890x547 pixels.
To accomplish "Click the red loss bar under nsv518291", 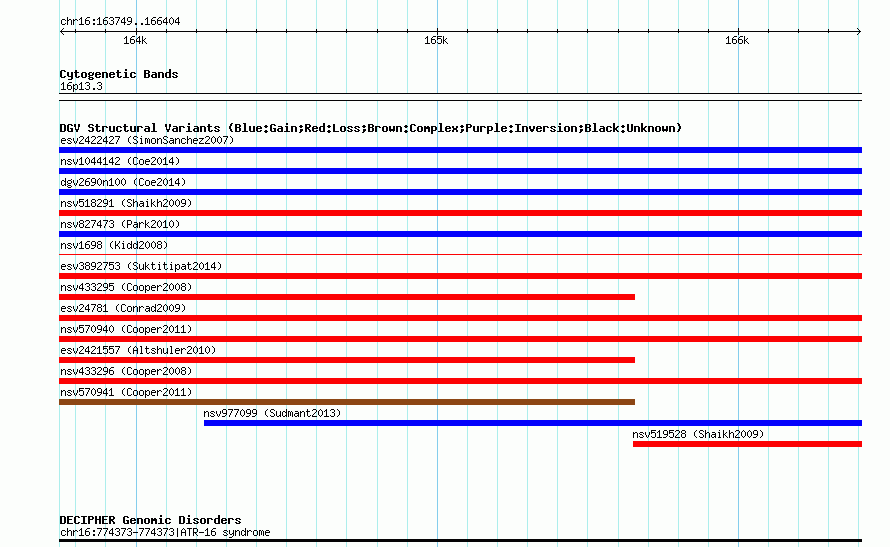I will pos(460,213).
